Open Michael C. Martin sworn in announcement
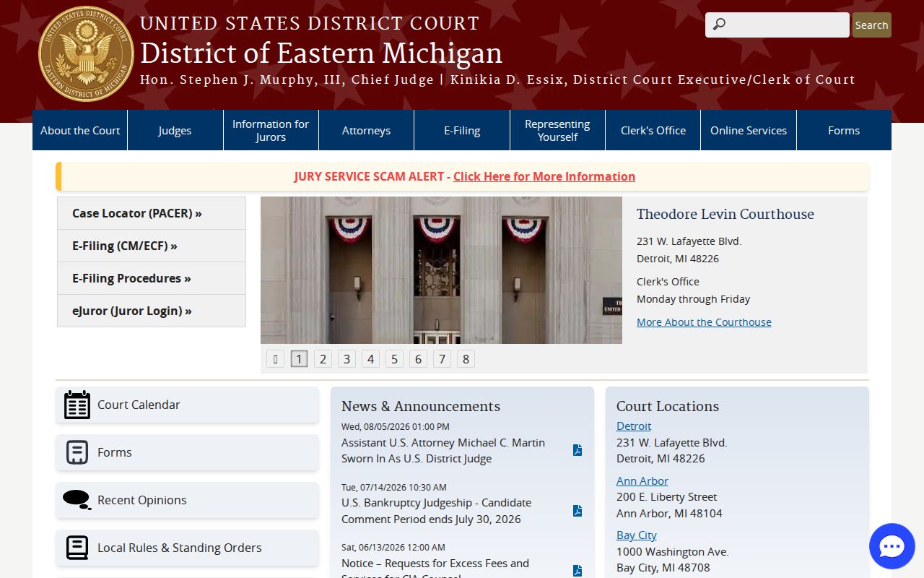Screen dimensions: 924x578 (443, 451)
